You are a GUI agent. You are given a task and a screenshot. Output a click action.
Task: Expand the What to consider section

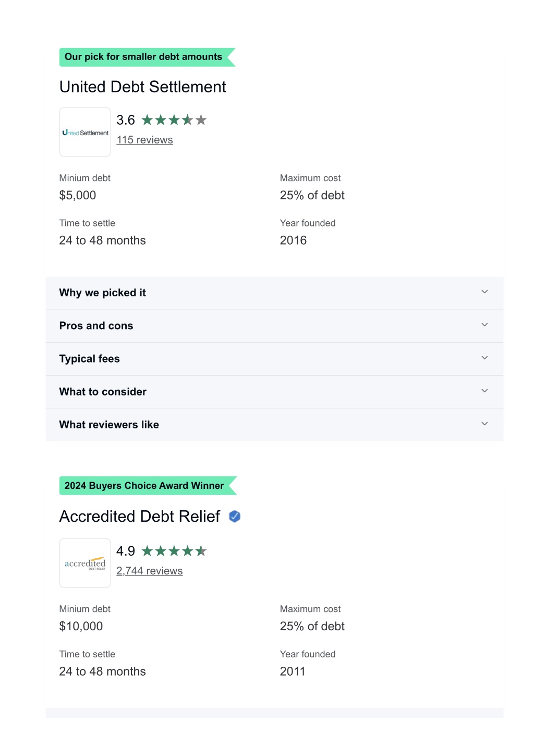point(274,392)
